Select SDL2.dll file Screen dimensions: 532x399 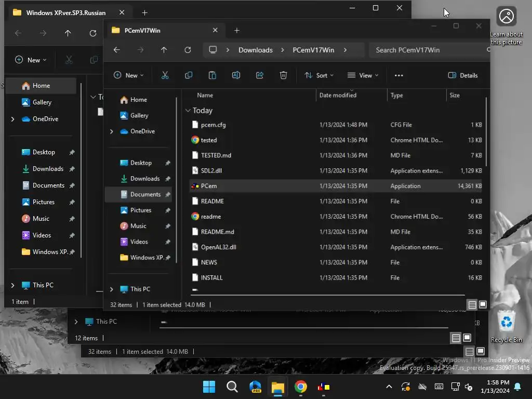(x=336, y=170)
